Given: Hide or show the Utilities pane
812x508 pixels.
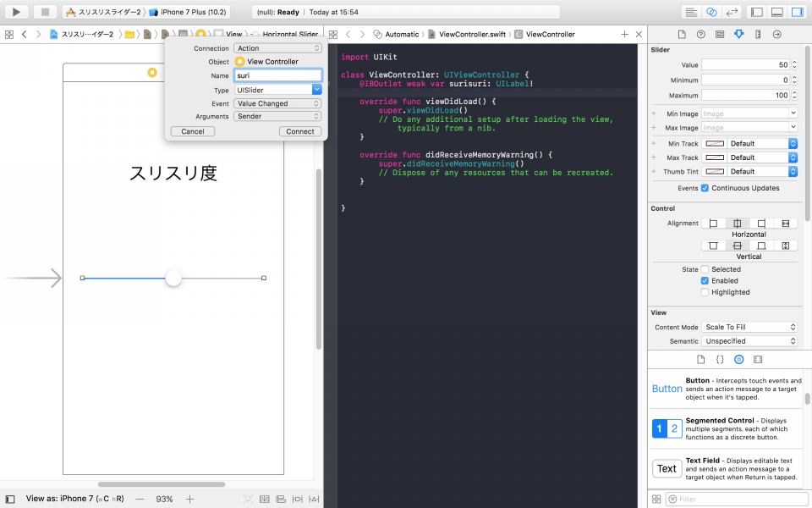Looking at the screenshot, I should 797,12.
